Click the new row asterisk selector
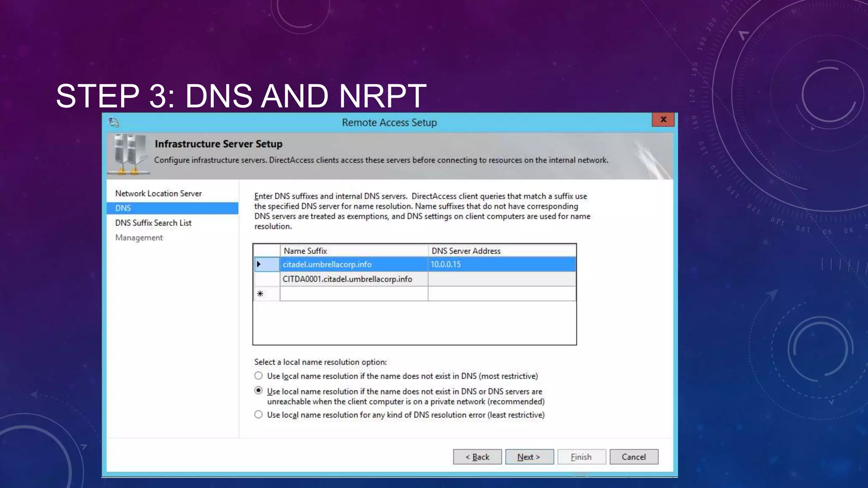 point(267,294)
